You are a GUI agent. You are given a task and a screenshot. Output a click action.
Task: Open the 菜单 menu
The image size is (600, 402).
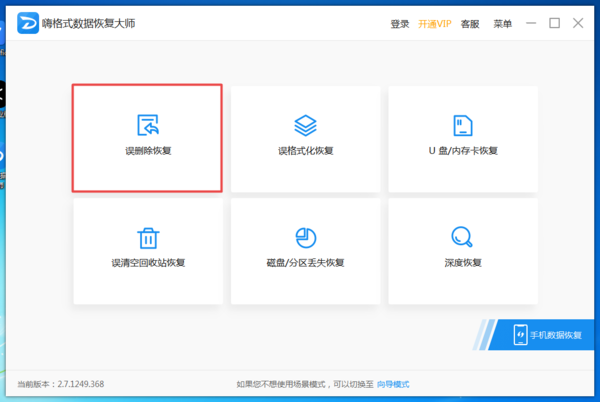click(x=502, y=24)
